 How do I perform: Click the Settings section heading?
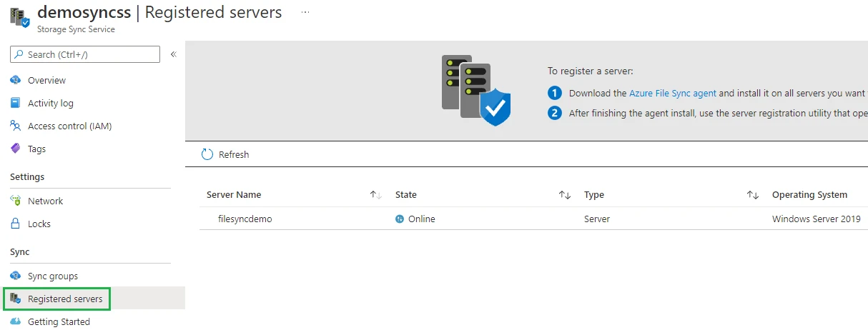click(27, 177)
